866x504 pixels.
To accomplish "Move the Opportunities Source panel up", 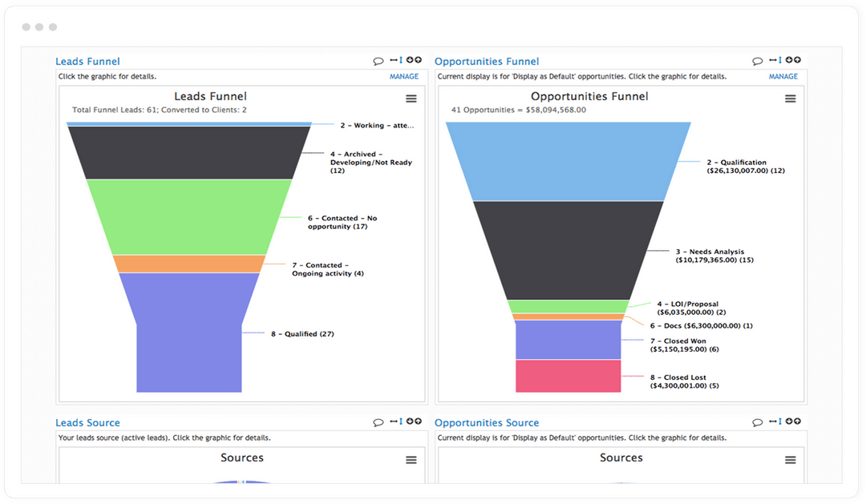I will click(798, 421).
